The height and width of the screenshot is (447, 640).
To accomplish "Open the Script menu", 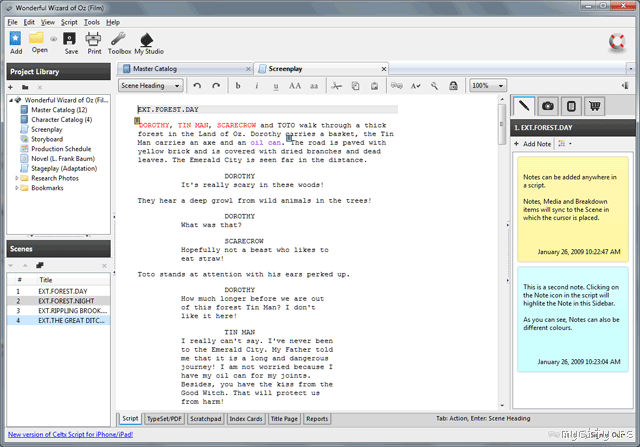I will tap(69, 22).
